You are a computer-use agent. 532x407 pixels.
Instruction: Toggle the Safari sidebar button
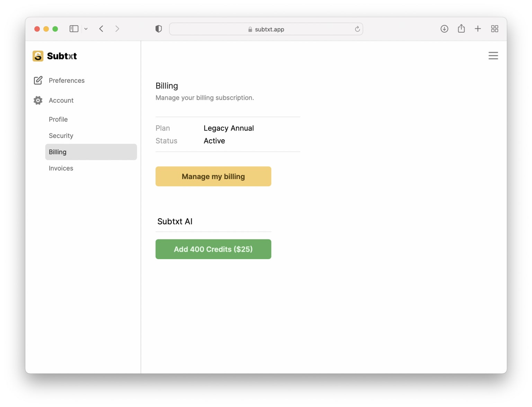pos(74,29)
